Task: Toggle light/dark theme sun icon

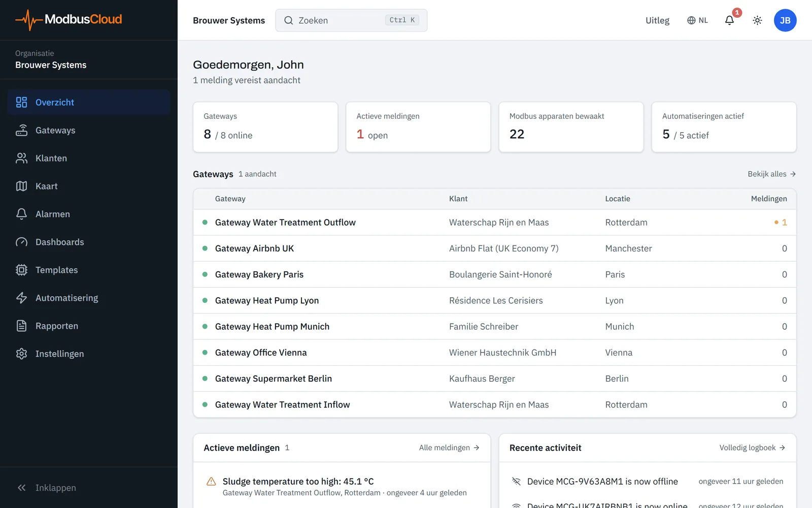Action: click(757, 20)
